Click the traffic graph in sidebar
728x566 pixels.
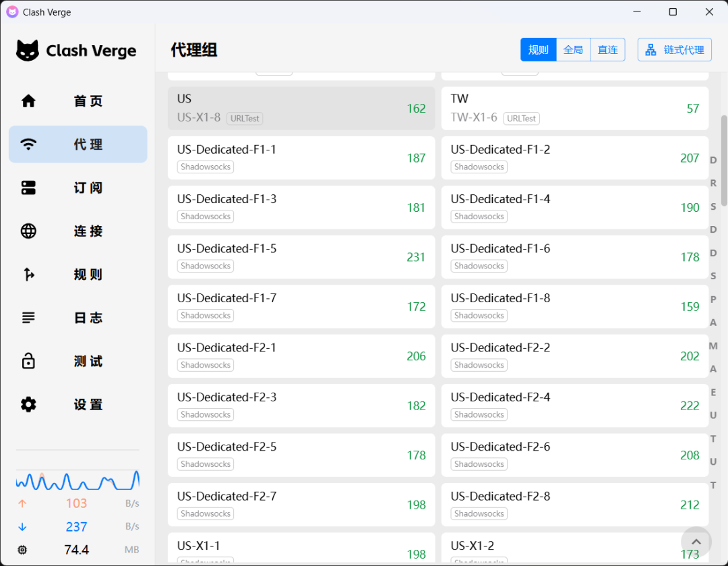pyautogui.click(x=78, y=480)
